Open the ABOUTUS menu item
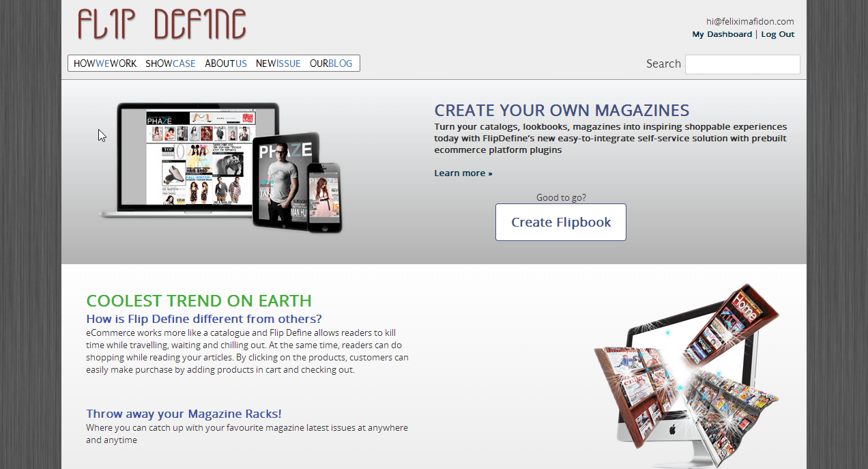The height and width of the screenshot is (469, 868). click(x=226, y=63)
